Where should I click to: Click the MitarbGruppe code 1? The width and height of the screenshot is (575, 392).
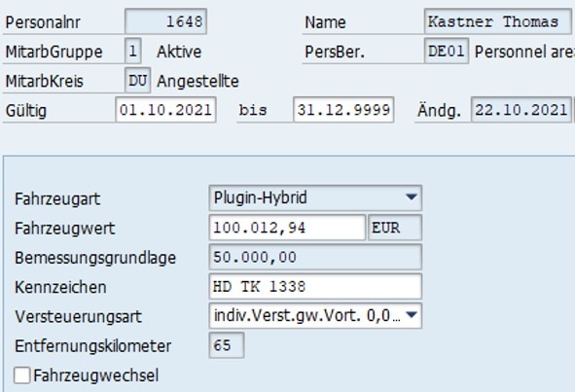coord(132,51)
